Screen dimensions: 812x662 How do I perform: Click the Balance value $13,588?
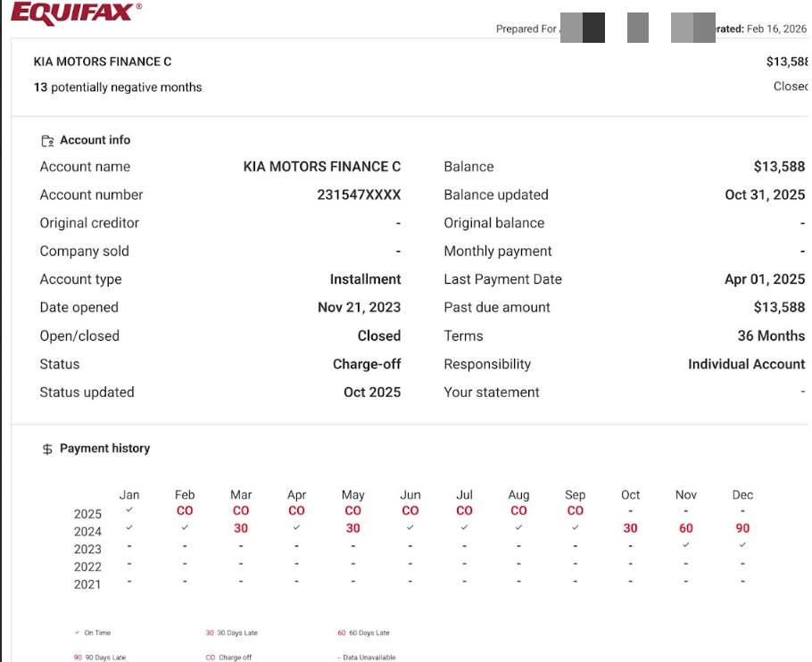(779, 167)
